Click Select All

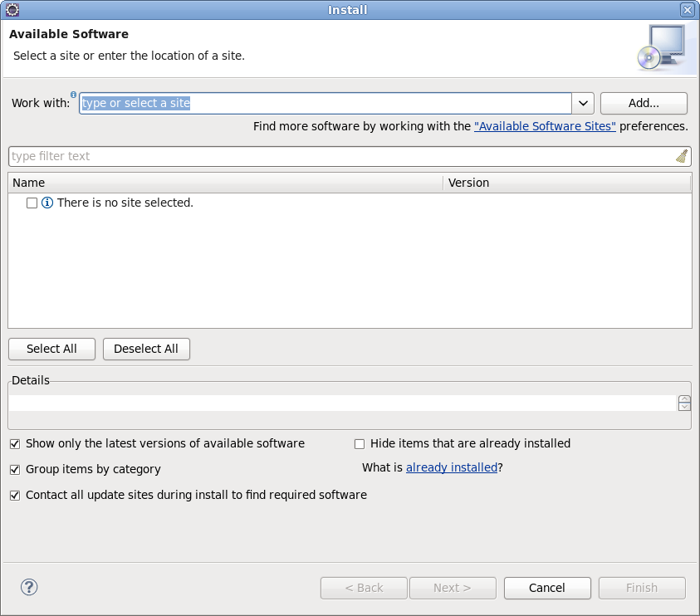click(x=51, y=349)
